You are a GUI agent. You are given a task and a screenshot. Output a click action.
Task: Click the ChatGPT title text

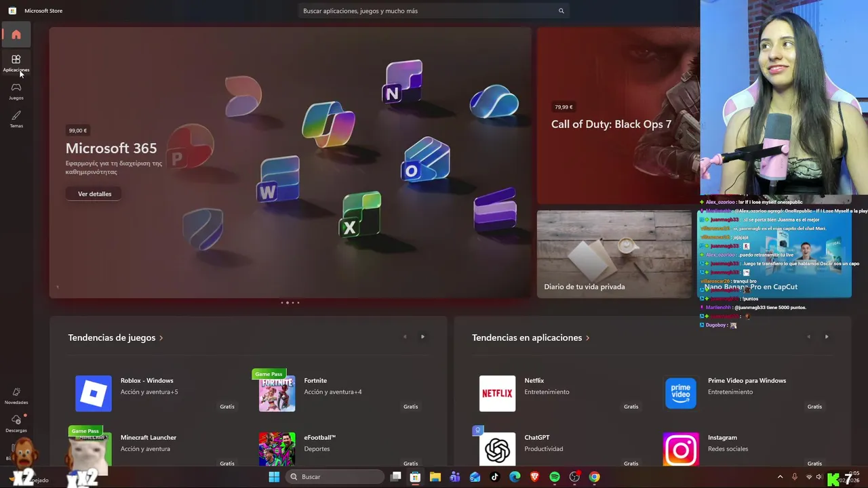pyautogui.click(x=537, y=437)
